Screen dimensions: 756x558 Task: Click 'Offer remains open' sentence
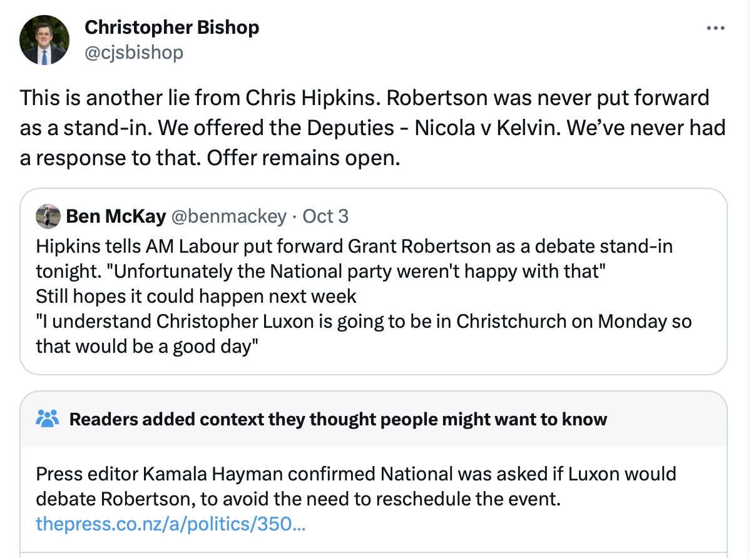coord(302,158)
